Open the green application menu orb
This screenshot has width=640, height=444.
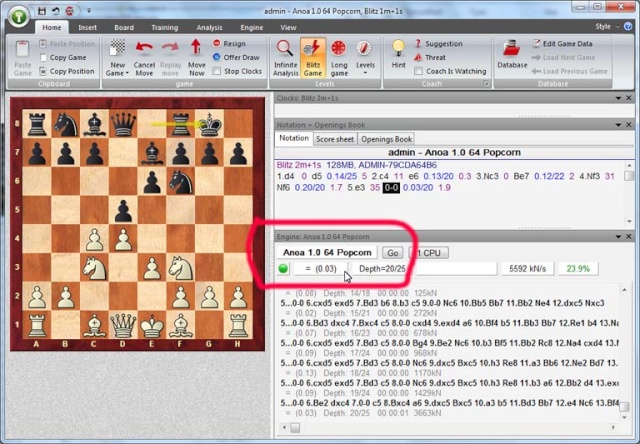click(x=19, y=17)
